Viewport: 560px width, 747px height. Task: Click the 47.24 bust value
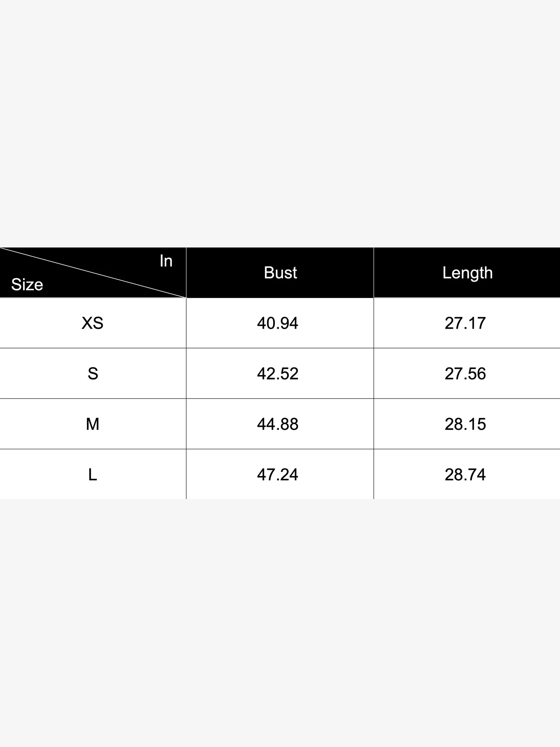coord(278,474)
